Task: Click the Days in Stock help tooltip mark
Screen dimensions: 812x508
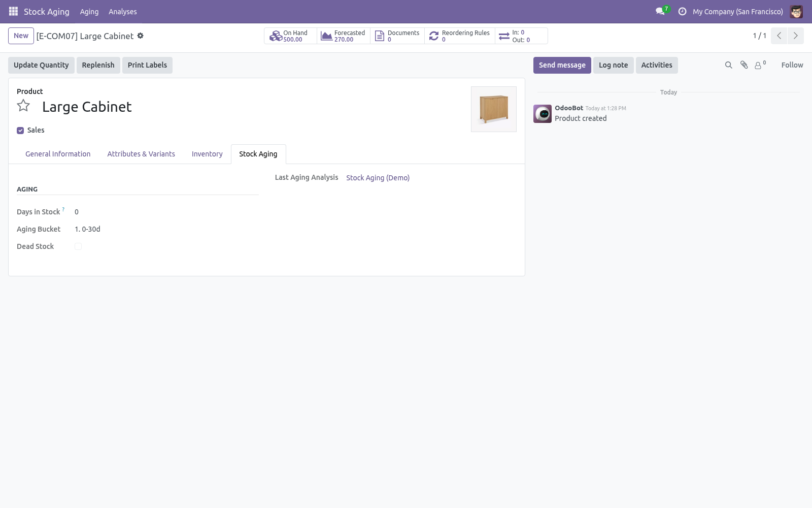Action: [x=63, y=209]
